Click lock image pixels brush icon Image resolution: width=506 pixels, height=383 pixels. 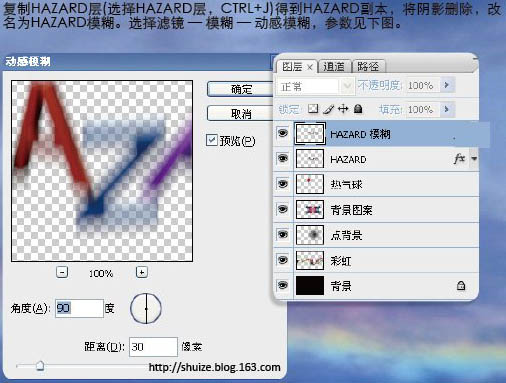pos(328,109)
